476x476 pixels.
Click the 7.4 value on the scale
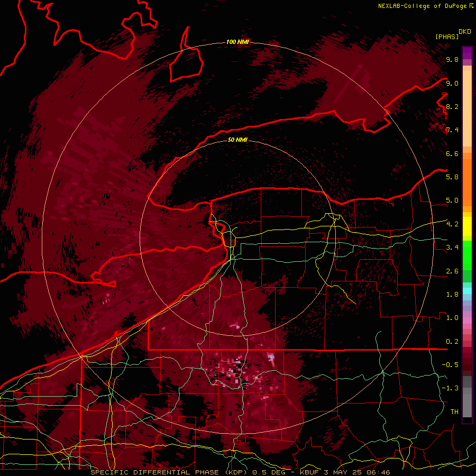pos(452,130)
